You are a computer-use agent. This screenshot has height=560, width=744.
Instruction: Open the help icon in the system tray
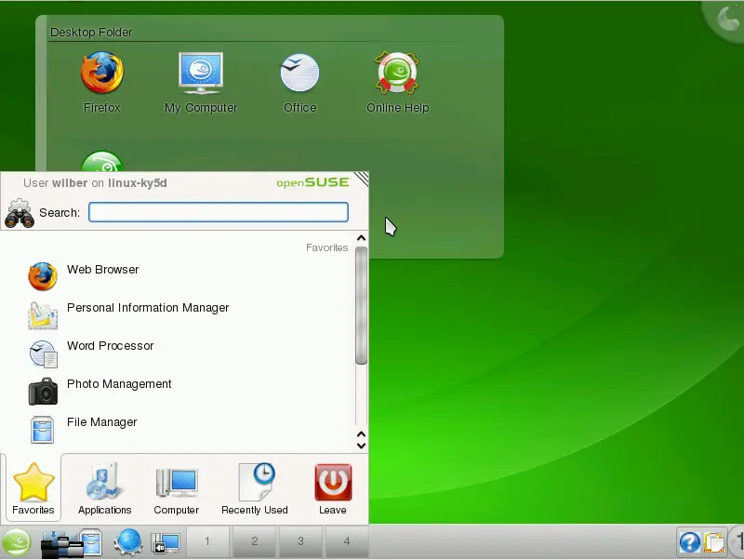click(x=689, y=542)
